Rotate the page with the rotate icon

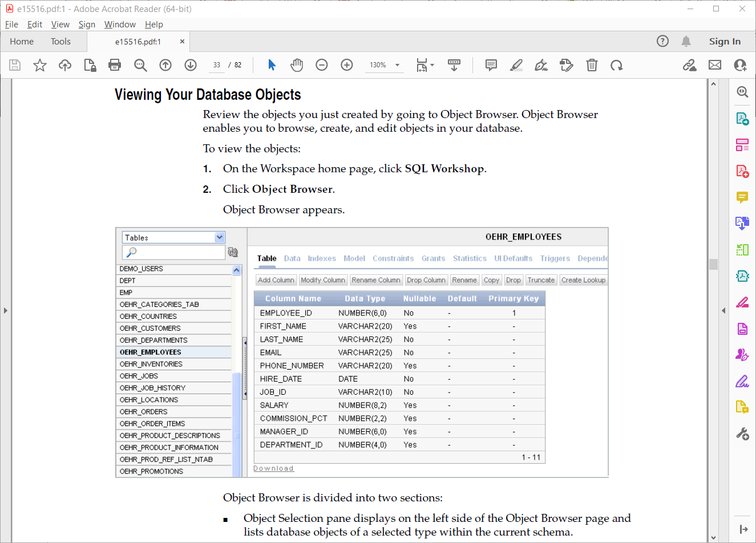point(617,65)
